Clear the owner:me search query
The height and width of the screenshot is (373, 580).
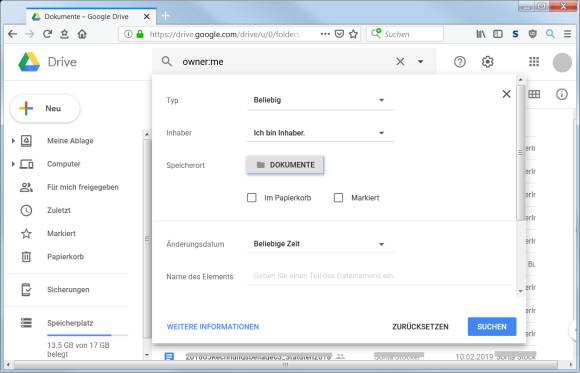(400, 61)
